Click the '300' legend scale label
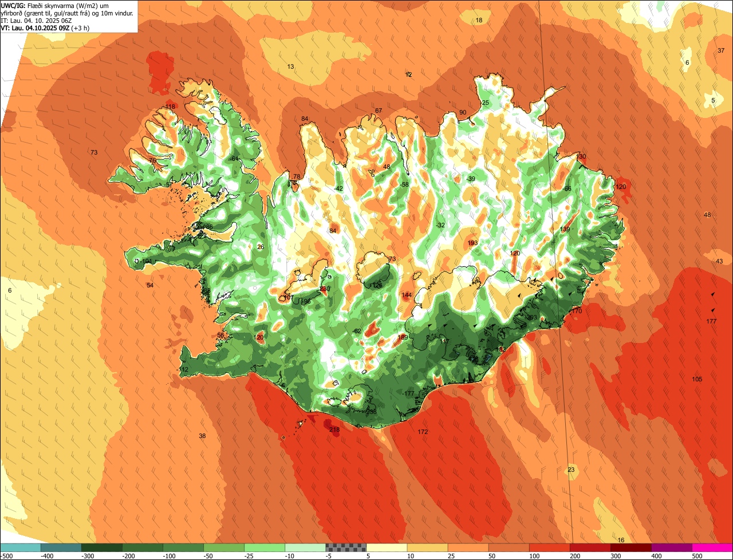The height and width of the screenshot is (560, 733). click(x=617, y=556)
